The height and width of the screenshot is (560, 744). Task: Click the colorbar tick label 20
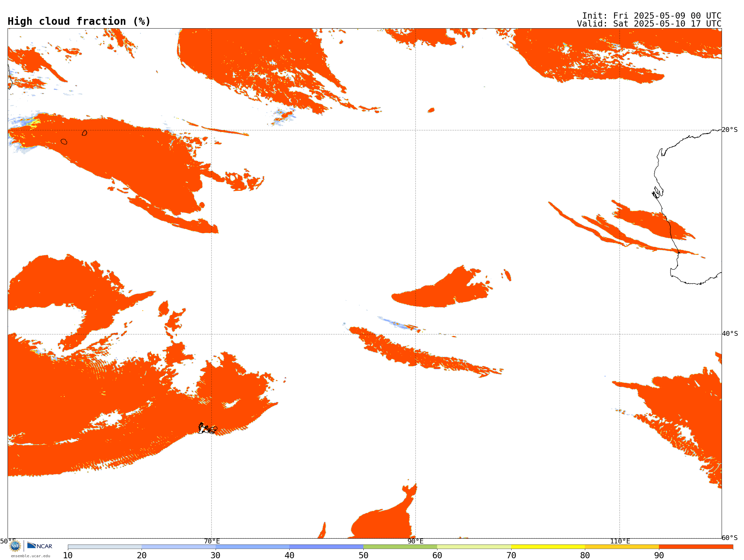coord(142,555)
